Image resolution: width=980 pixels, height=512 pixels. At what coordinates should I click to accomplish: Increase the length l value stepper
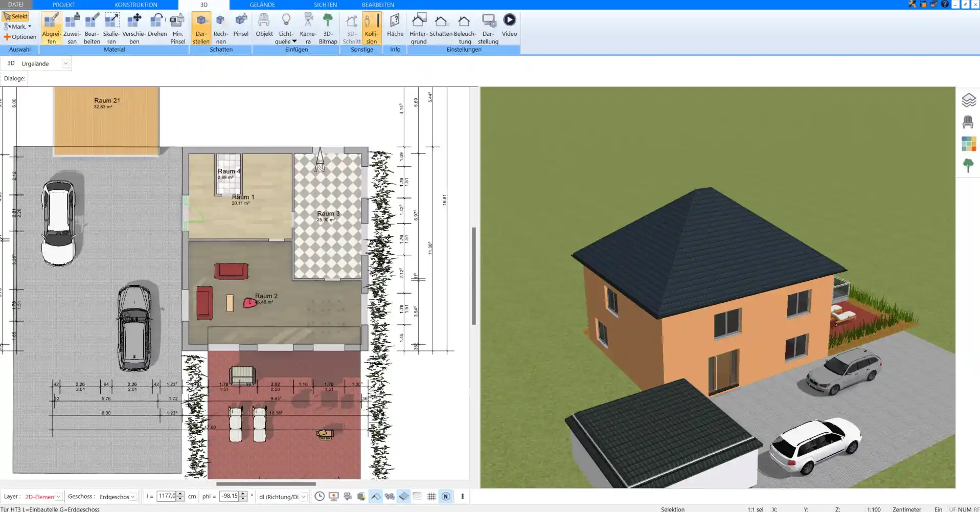tap(180, 494)
